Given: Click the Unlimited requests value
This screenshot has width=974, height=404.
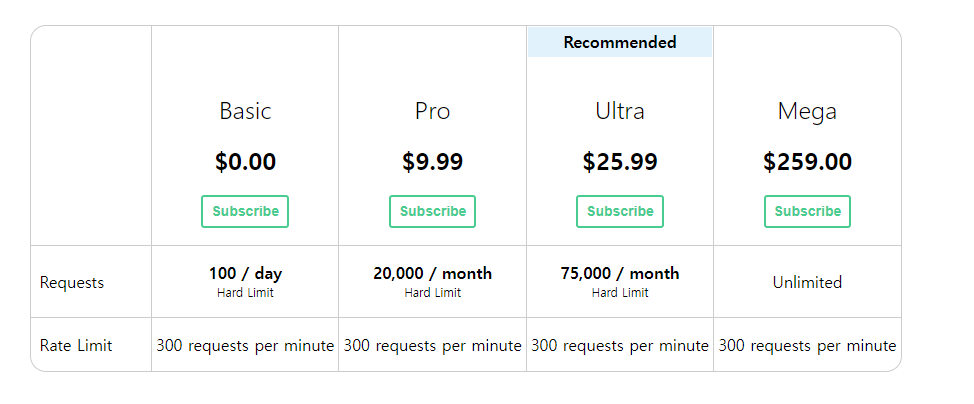Looking at the screenshot, I should pyautogui.click(x=807, y=283).
